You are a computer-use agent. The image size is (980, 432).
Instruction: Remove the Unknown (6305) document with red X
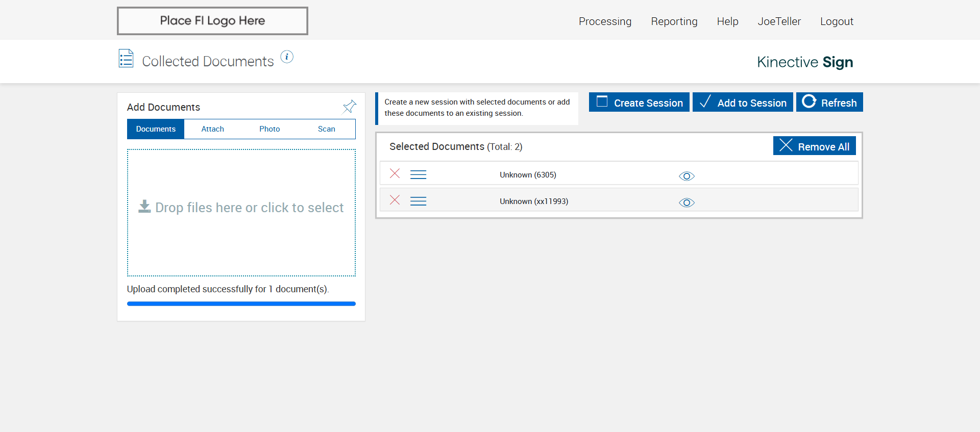tap(395, 173)
